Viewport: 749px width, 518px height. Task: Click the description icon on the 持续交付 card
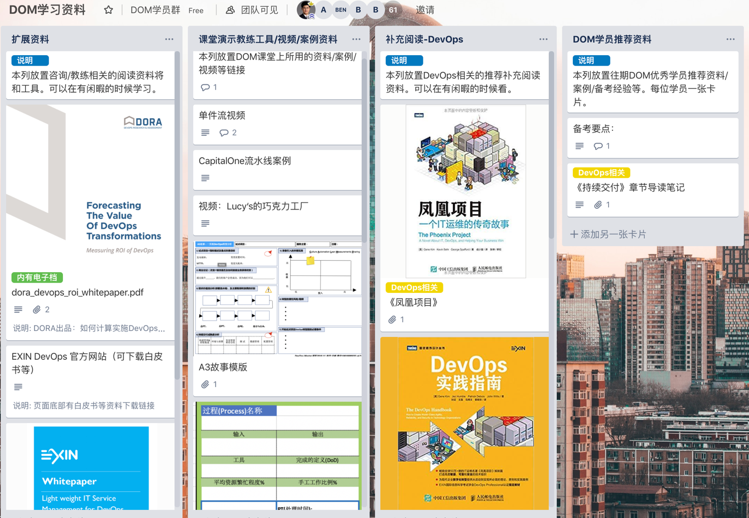(x=579, y=205)
